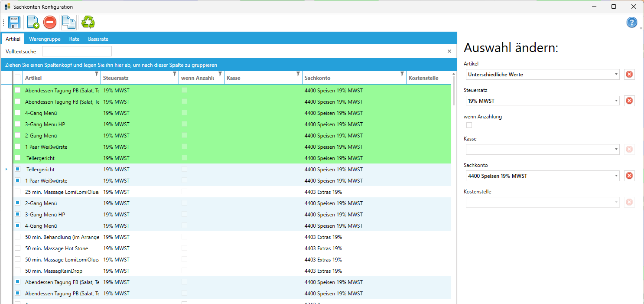The width and height of the screenshot is (644, 304).
Task: Click the red delete minus icon
Action: [50, 22]
